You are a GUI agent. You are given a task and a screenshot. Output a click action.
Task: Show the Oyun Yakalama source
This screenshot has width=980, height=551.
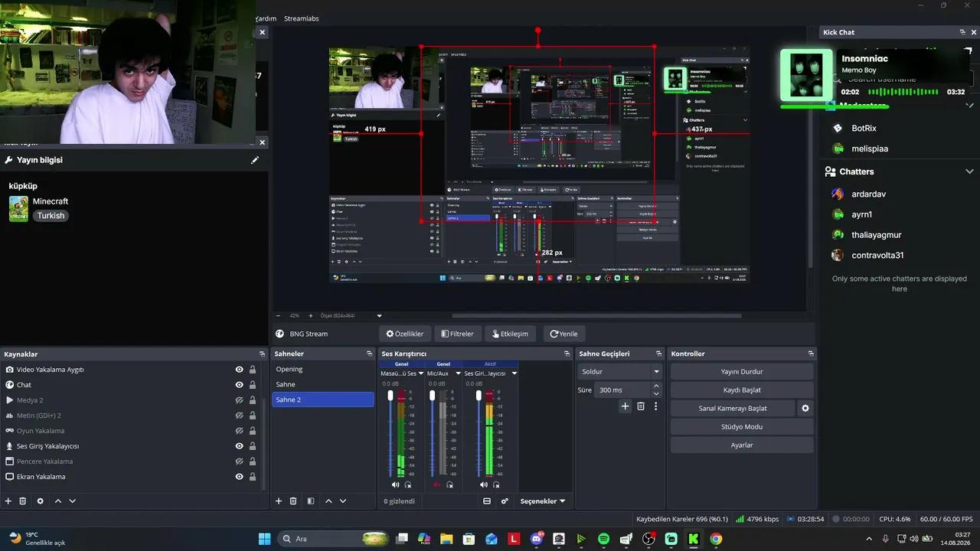tap(240, 431)
